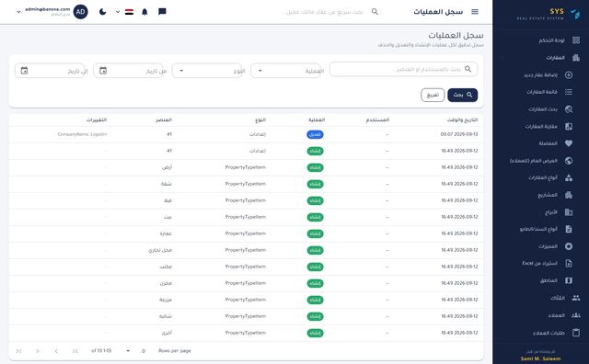Open the لوحة التحكم dashboard icon
This screenshot has width=589, height=364.
click(x=576, y=40)
